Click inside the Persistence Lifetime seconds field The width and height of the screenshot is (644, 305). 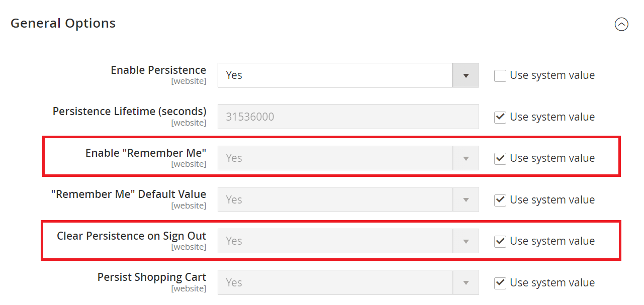click(347, 117)
